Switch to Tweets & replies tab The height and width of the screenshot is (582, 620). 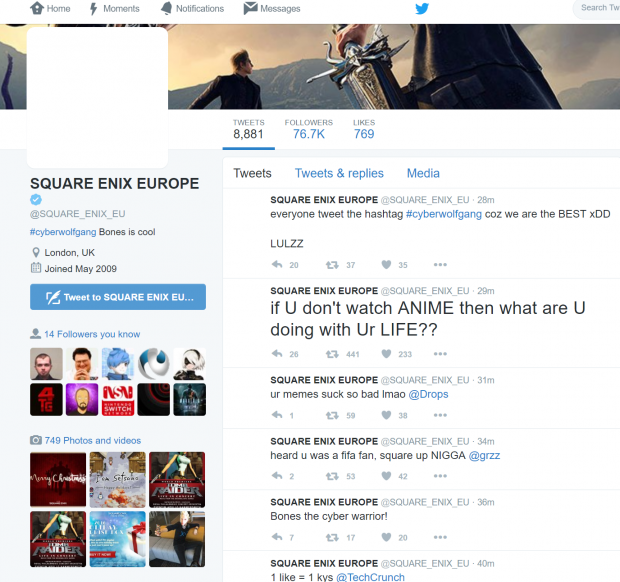point(339,173)
